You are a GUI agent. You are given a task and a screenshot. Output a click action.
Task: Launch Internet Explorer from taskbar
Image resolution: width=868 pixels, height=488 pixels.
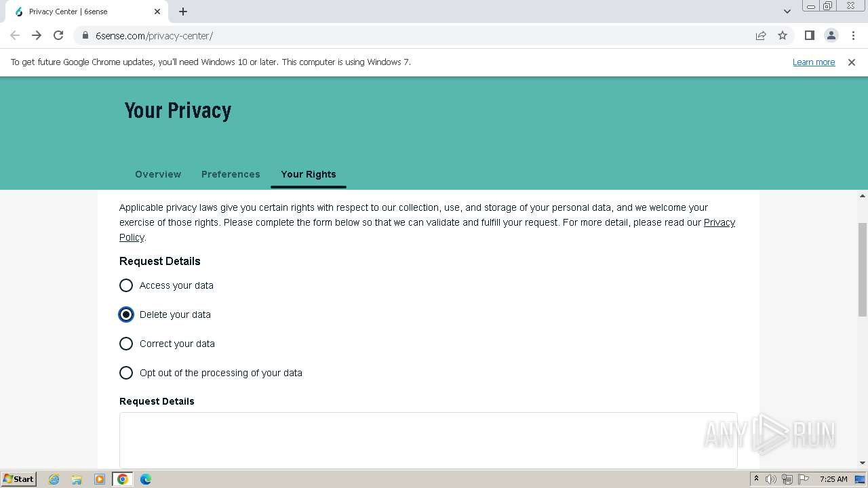tap(54, 479)
